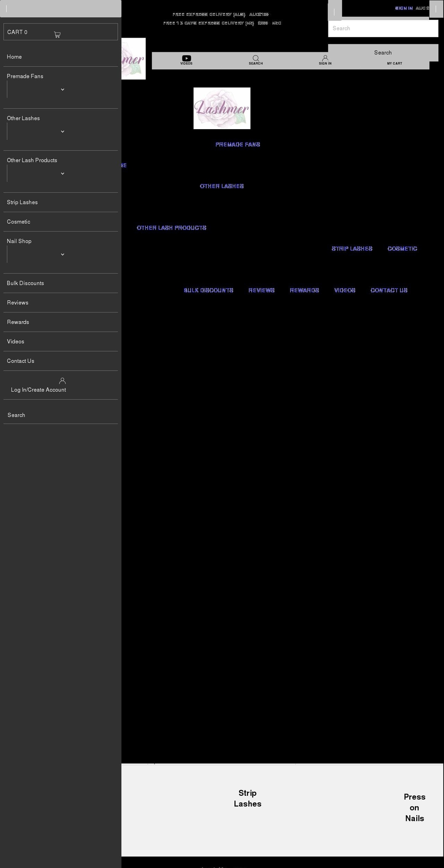Viewport: 444px width, 868px height.
Task: Click STRIP LASHES link in main navigation
Action: (352, 249)
